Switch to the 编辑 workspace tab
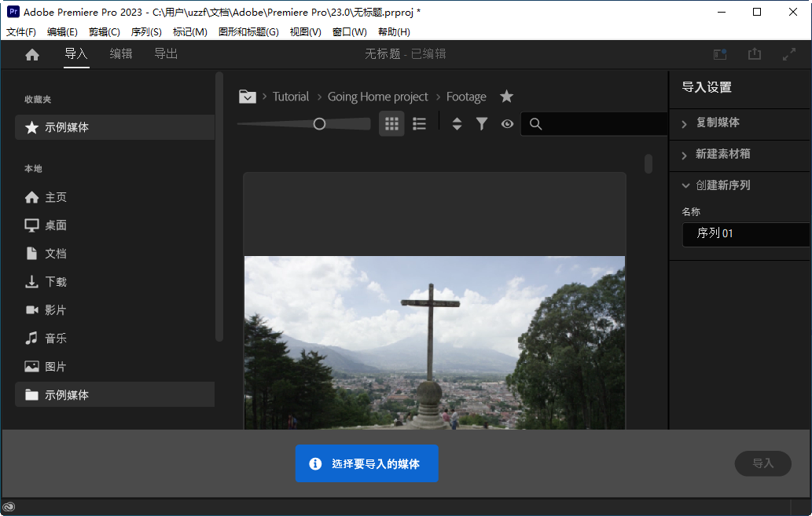 point(121,54)
